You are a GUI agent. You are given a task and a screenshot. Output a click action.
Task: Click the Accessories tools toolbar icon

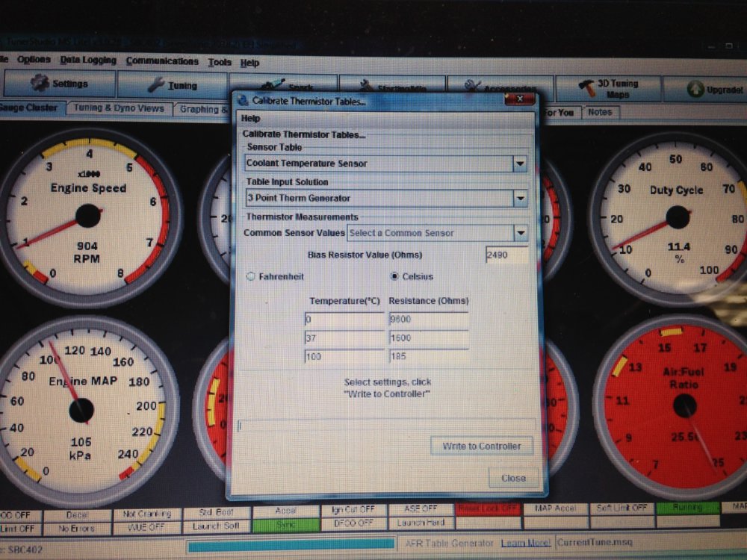point(471,86)
